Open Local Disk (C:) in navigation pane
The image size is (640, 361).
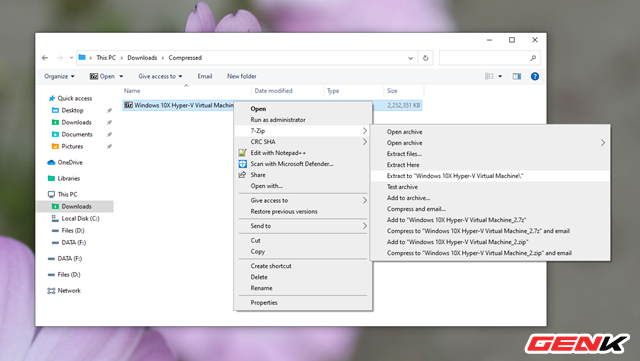76,218
